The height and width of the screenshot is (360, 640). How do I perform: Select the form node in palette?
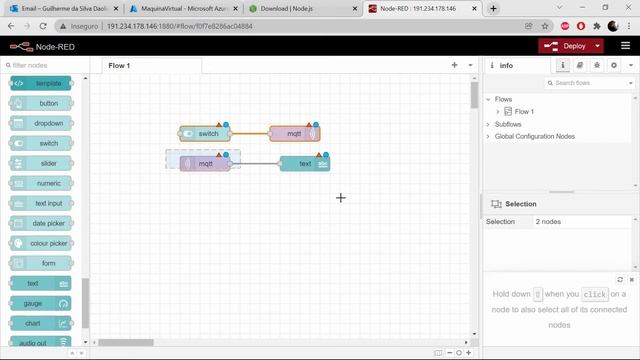click(x=41, y=263)
